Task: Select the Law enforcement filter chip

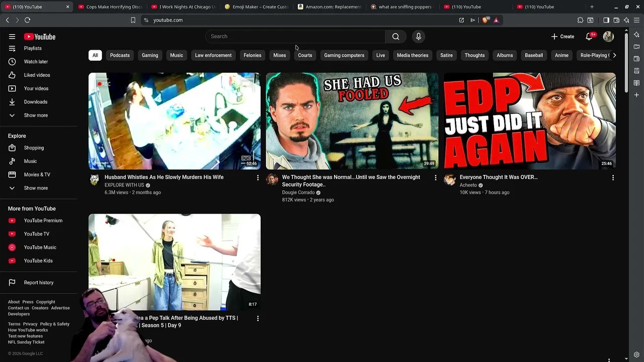Action: 213,55
